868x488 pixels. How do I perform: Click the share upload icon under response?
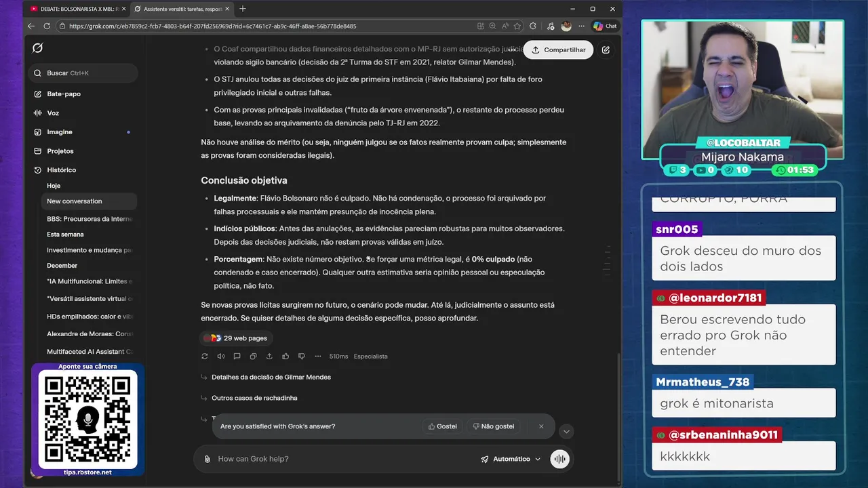click(269, 357)
